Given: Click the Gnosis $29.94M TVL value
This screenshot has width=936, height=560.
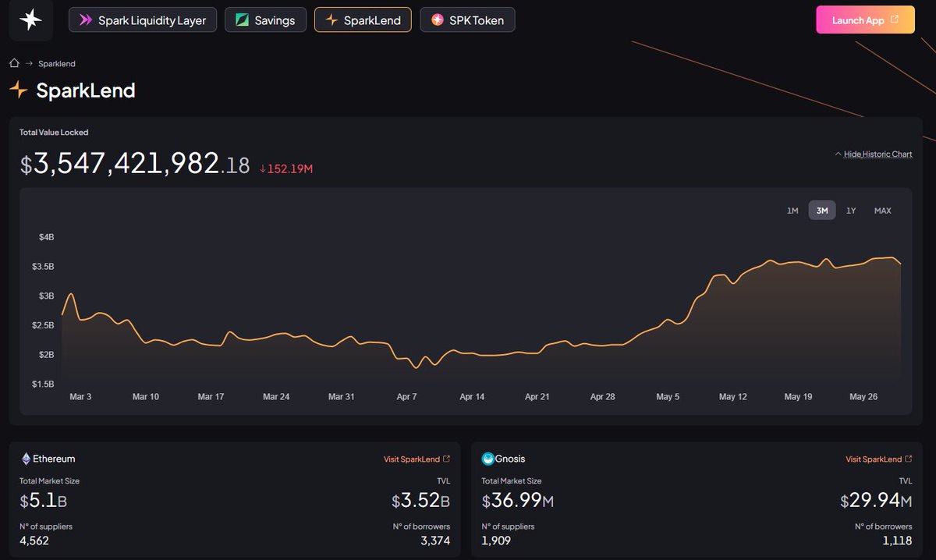Looking at the screenshot, I should (x=876, y=501).
